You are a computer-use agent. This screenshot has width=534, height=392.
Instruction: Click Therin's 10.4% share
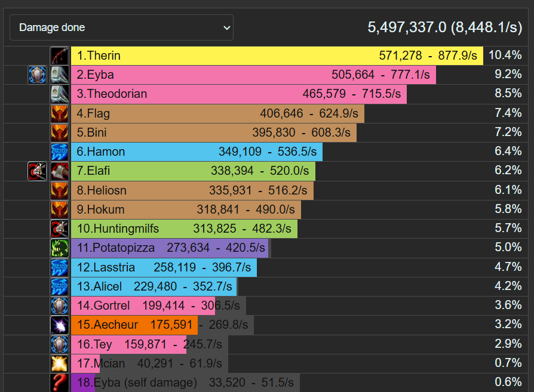pyautogui.click(x=505, y=55)
